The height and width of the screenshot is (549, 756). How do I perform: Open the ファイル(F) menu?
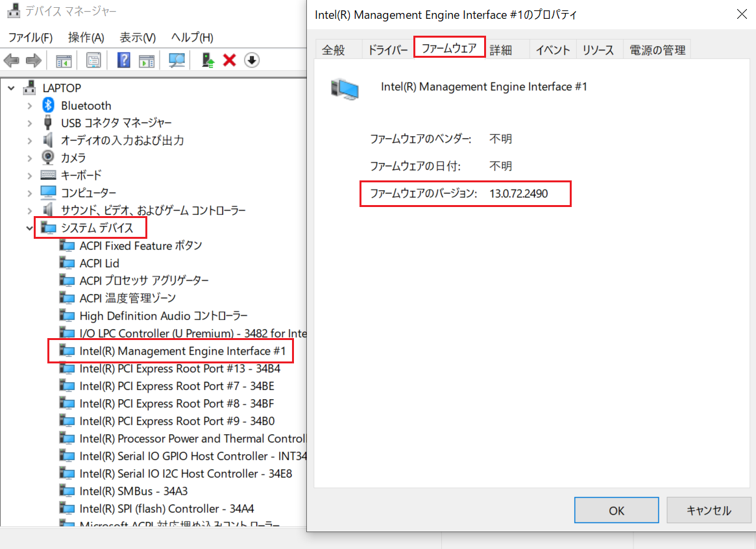30,38
